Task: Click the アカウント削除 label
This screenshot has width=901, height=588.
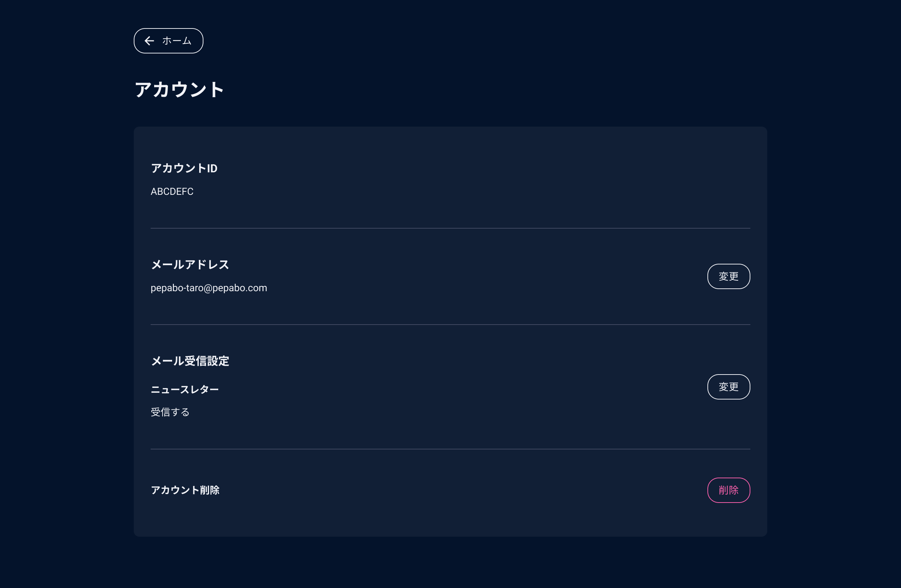Action: pyautogui.click(x=185, y=490)
